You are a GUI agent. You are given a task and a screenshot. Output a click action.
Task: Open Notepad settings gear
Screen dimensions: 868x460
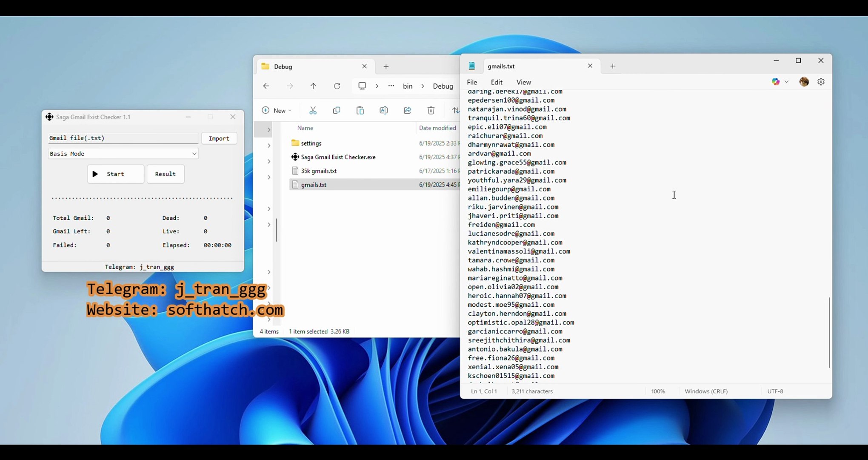coord(821,82)
